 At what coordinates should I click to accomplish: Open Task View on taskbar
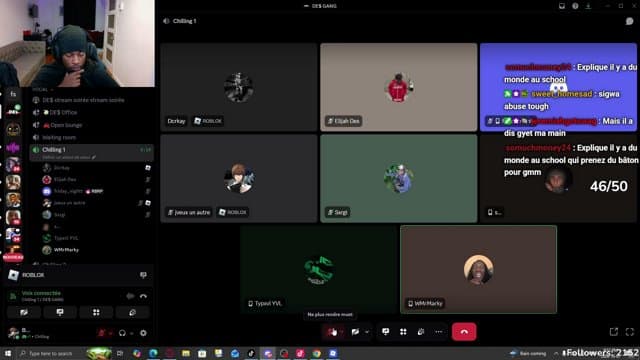click(120, 353)
